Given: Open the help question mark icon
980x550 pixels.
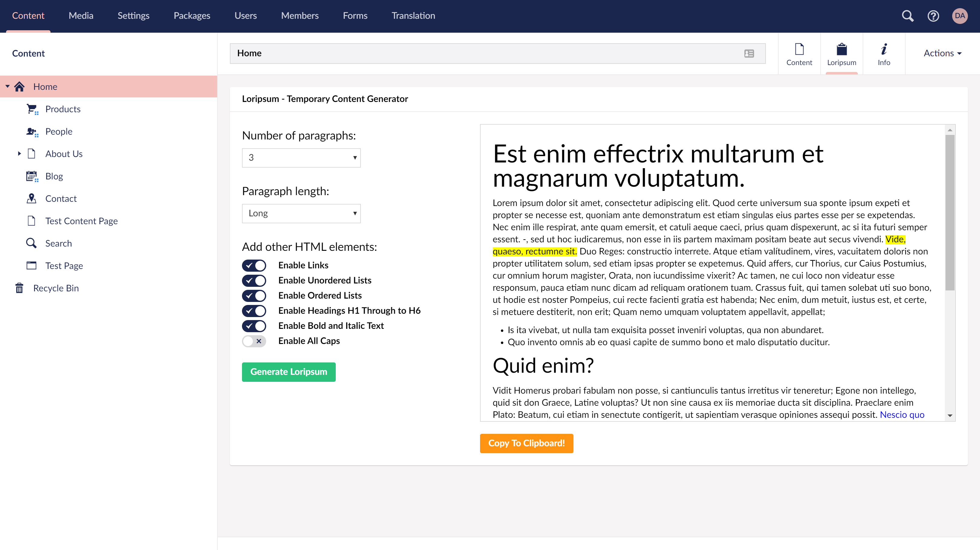Looking at the screenshot, I should 933,16.
